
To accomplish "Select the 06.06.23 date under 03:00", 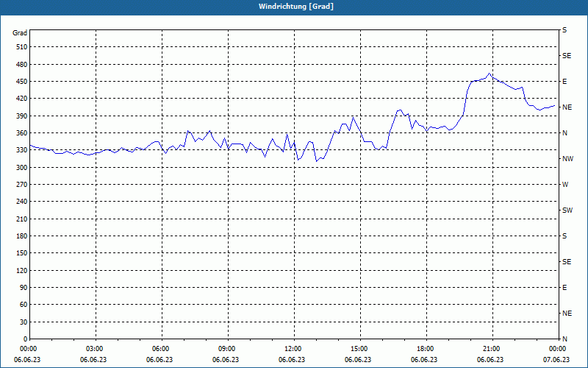I will coord(93,360).
